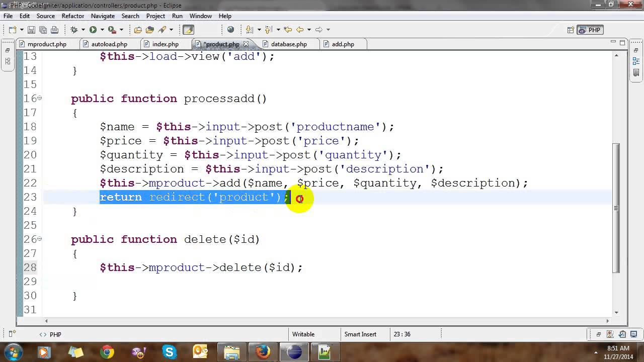Open the Back history dropdown arrow
644x362 pixels.
click(308, 30)
